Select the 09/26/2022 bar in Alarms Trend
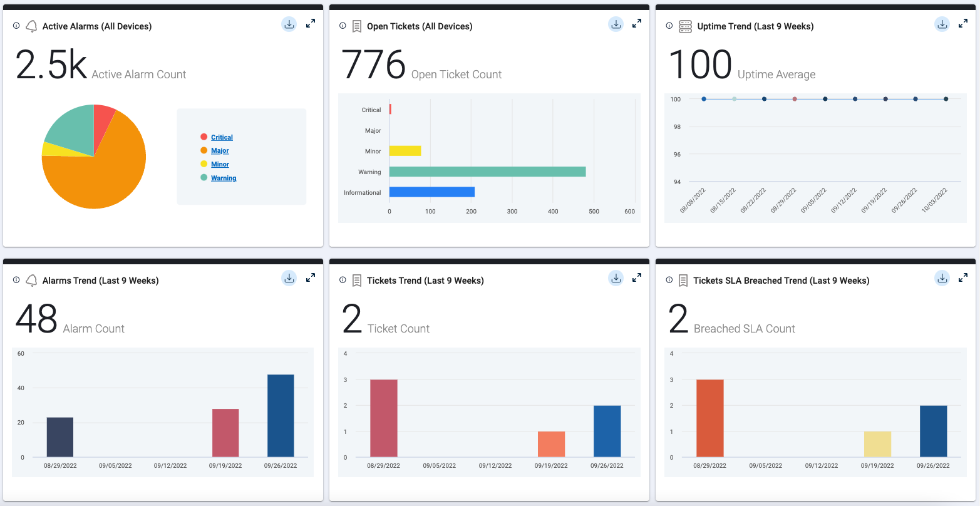This screenshot has height=506, width=980. pos(281,416)
